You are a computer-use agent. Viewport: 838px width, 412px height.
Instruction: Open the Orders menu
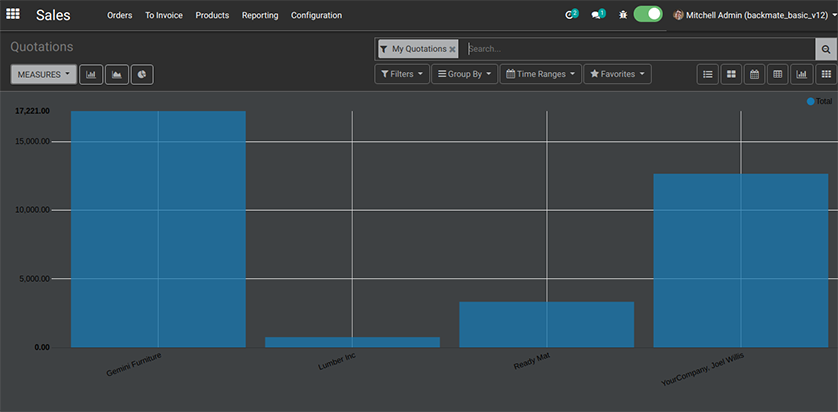(x=120, y=15)
